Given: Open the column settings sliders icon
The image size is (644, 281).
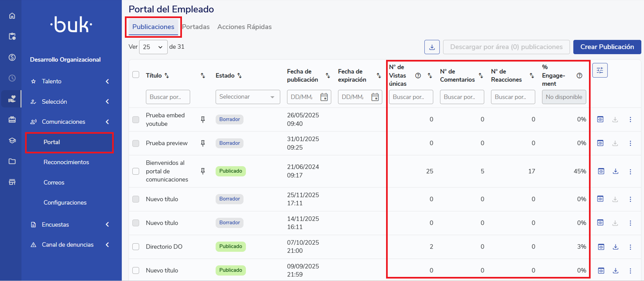Looking at the screenshot, I should pos(600,71).
